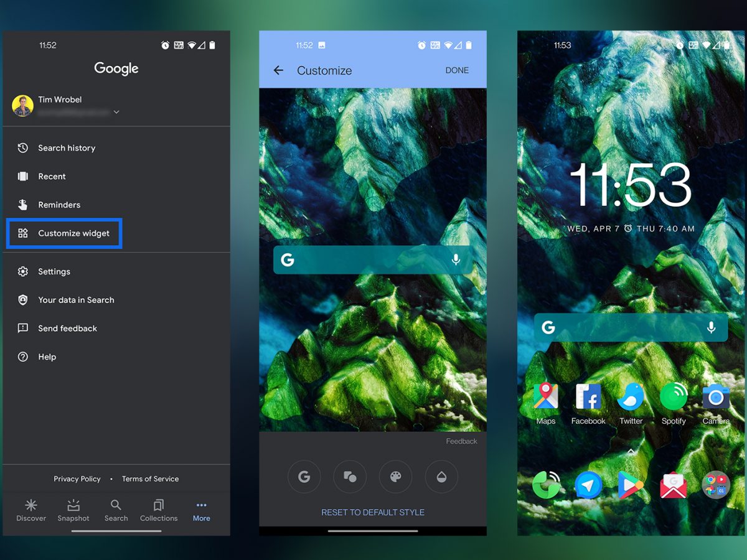Expand the account switcher arrow
The image size is (747, 560).
[116, 113]
